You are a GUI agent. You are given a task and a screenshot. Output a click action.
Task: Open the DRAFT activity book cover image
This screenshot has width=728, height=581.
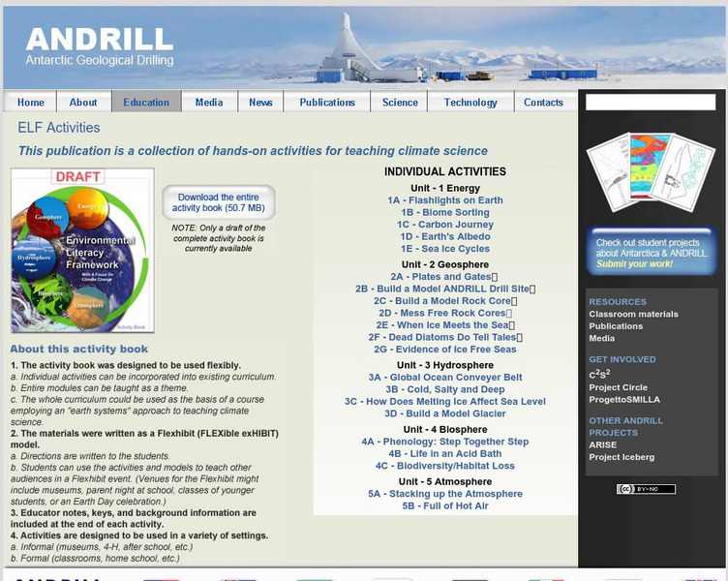tap(82, 251)
